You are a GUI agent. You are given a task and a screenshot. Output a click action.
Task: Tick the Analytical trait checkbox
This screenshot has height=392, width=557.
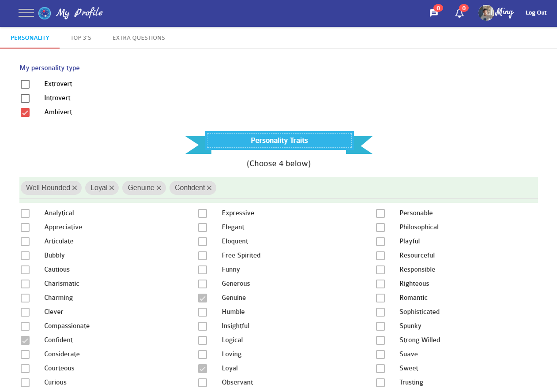[25, 213]
